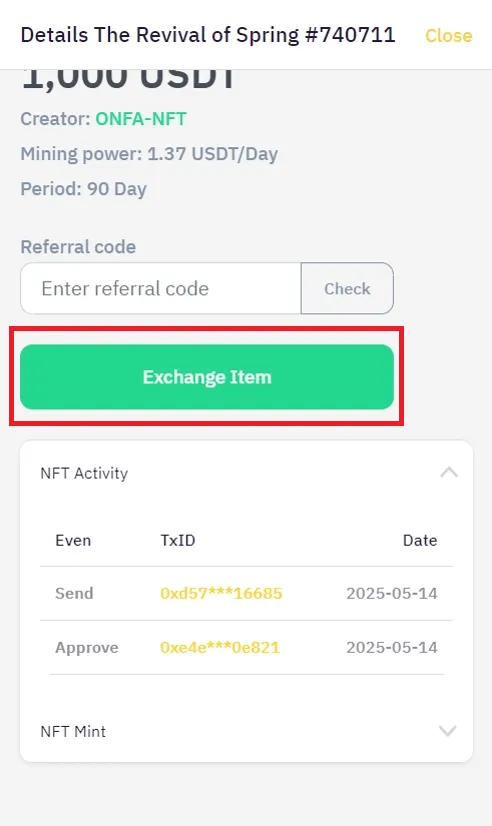Close the details panel
Screen dimensions: 492x826
(x=448, y=35)
